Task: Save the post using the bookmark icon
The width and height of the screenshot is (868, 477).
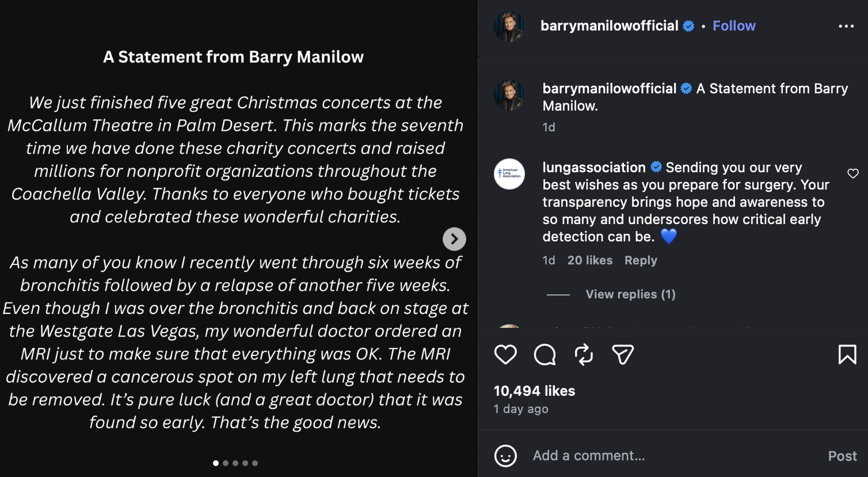Action: pos(846,355)
